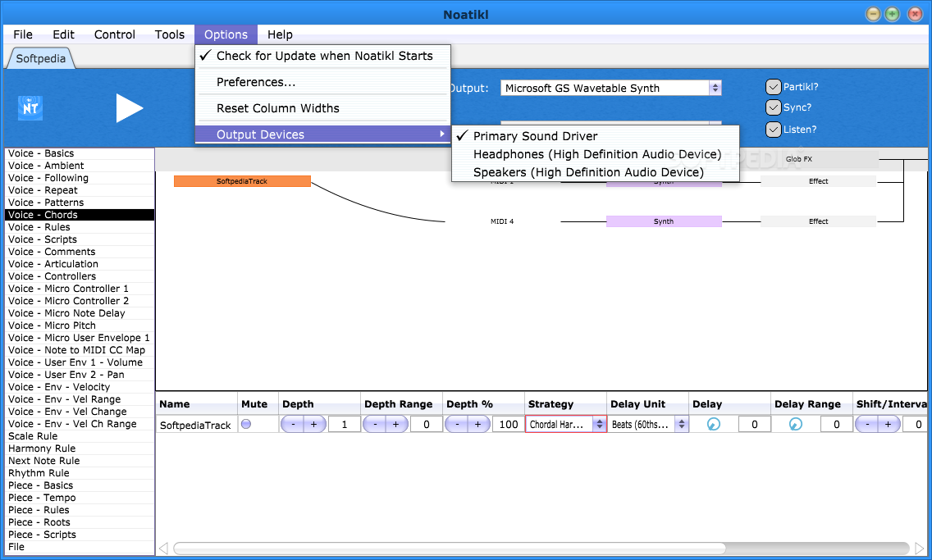Open Microsoft GS Wavetable Synth output dropdown

tap(611, 88)
